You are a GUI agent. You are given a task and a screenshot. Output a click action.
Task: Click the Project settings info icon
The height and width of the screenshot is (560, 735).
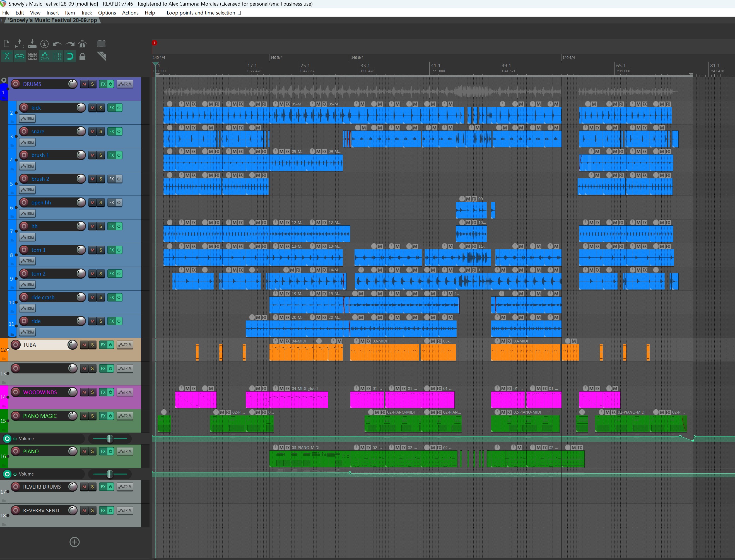point(44,44)
